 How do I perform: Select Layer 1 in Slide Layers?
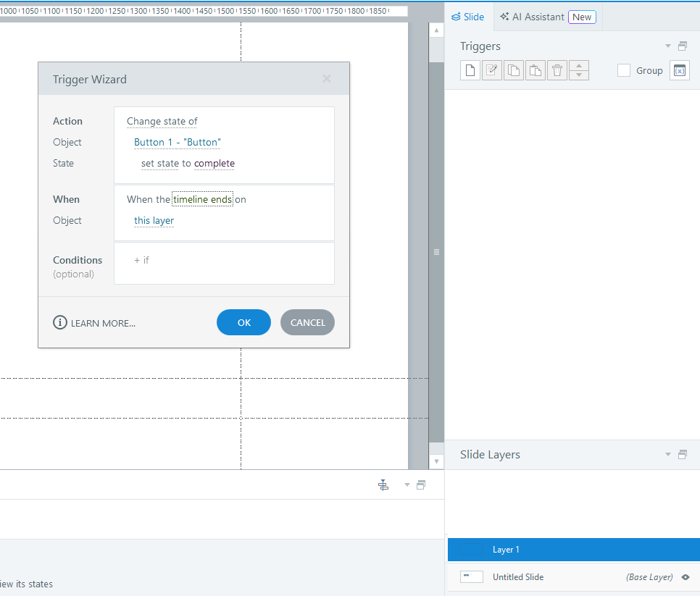point(574,550)
